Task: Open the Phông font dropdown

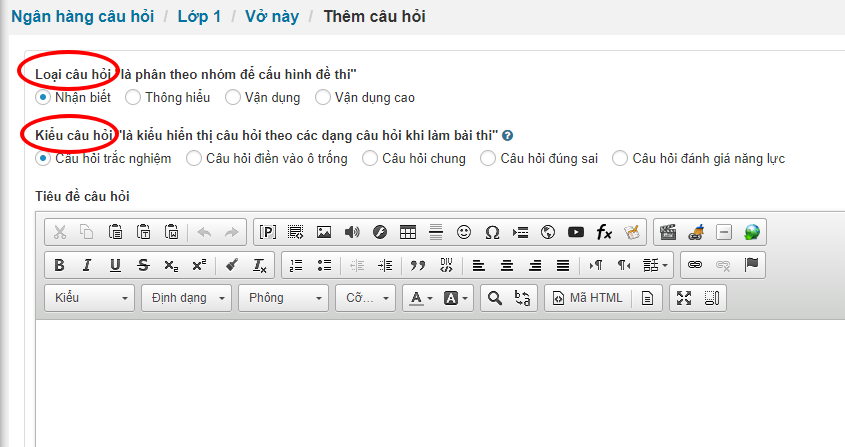Action: click(x=283, y=298)
